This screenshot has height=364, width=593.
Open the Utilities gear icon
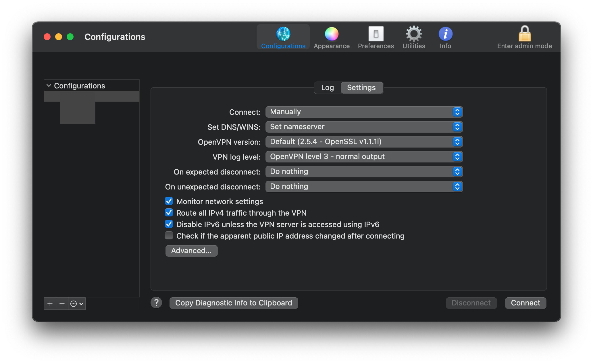pos(414,34)
